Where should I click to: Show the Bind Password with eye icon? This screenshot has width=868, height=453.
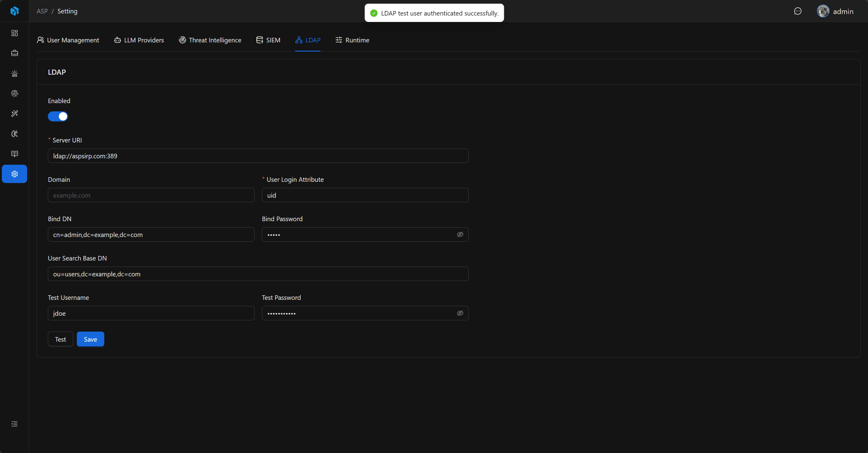[460, 234]
